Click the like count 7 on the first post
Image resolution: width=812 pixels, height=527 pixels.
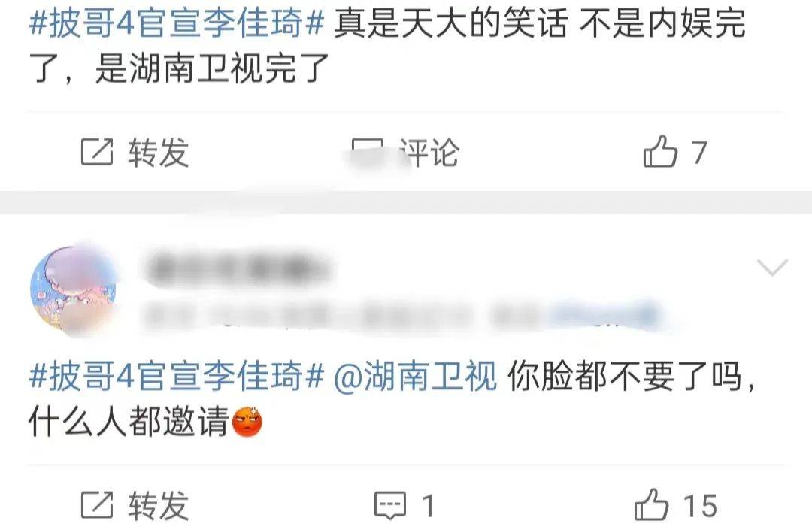point(699,153)
